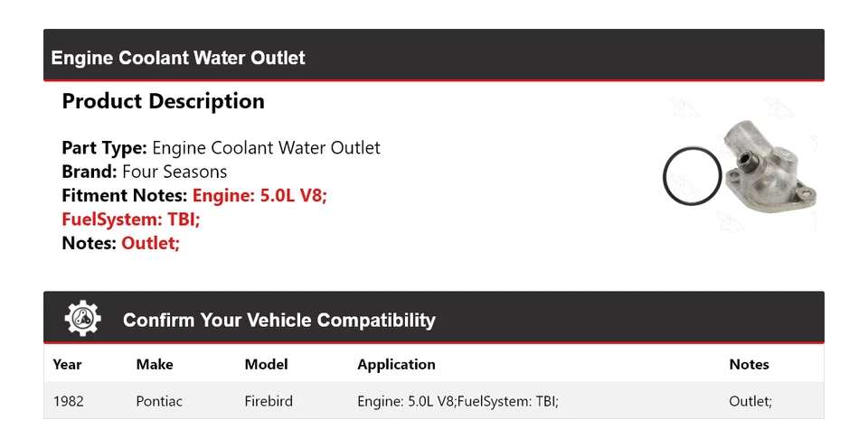Click the red FuelSystem: TBI text
The image size is (868, 448).
(131, 219)
